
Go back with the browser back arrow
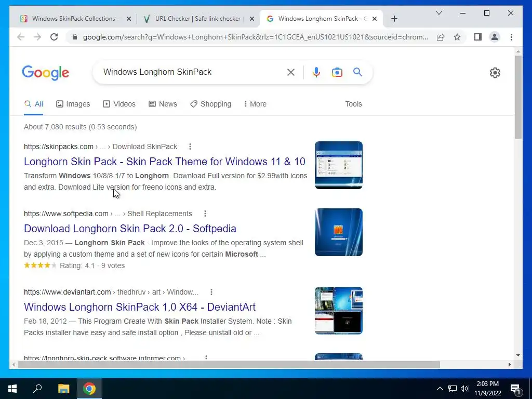point(21,37)
